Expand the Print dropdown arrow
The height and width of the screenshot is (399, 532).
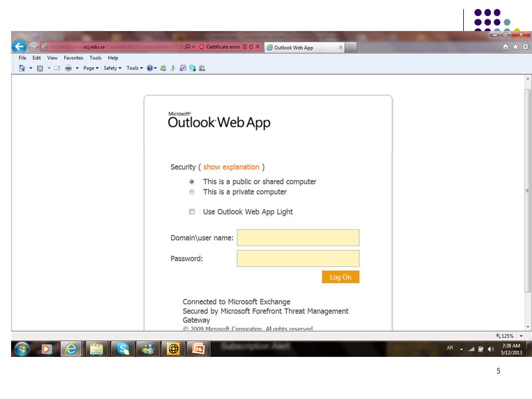point(77,68)
